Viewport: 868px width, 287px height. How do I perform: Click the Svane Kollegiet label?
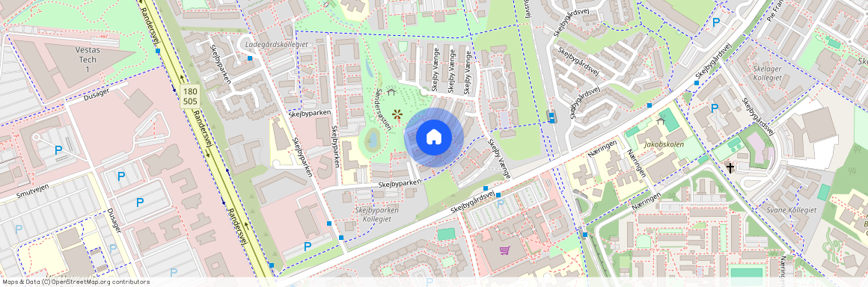pyautogui.click(x=791, y=210)
